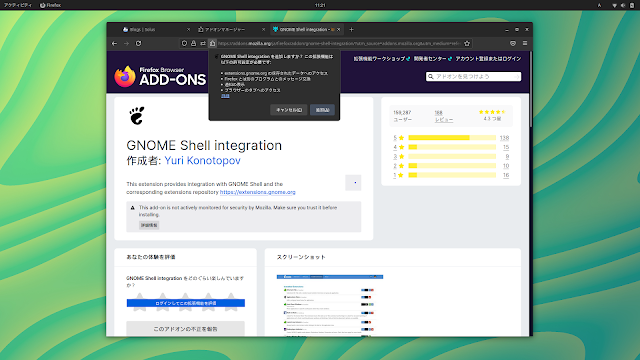Bookmark this page with the star icon
The height and width of the screenshot is (360, 640).
coord(467,43)
